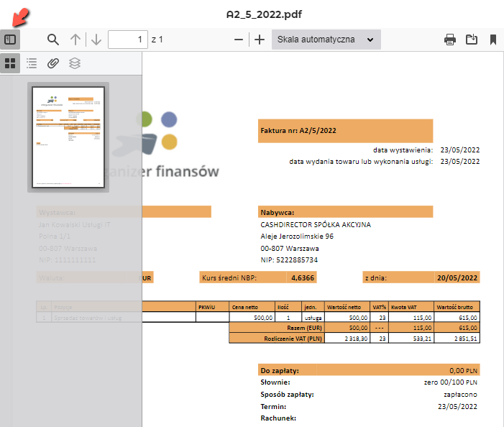The width and height of the screenshot is (504, 427).
Task: Click the 'Kurs średni NBP:' label
Action: [229, 278]
